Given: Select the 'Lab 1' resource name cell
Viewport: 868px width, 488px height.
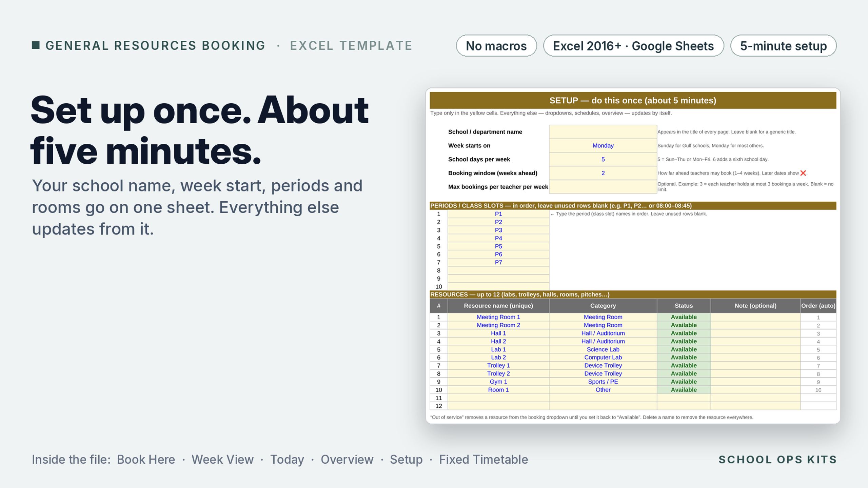Looking at the screenshot, I should (x=498, y=349).
